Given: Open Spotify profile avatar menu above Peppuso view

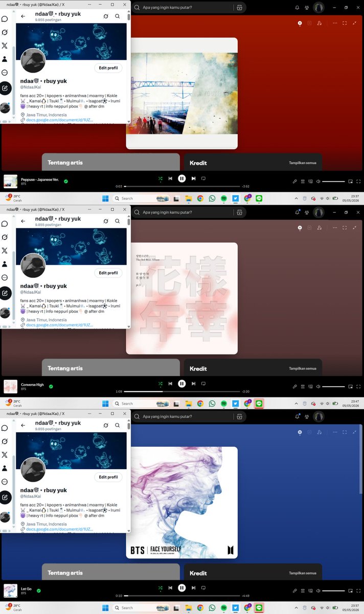Looking at the screenshot, I should 319,8.
